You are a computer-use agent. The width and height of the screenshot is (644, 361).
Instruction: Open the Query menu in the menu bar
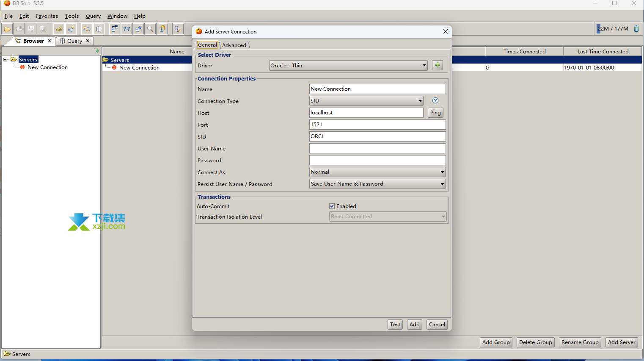tap(93, 16)
